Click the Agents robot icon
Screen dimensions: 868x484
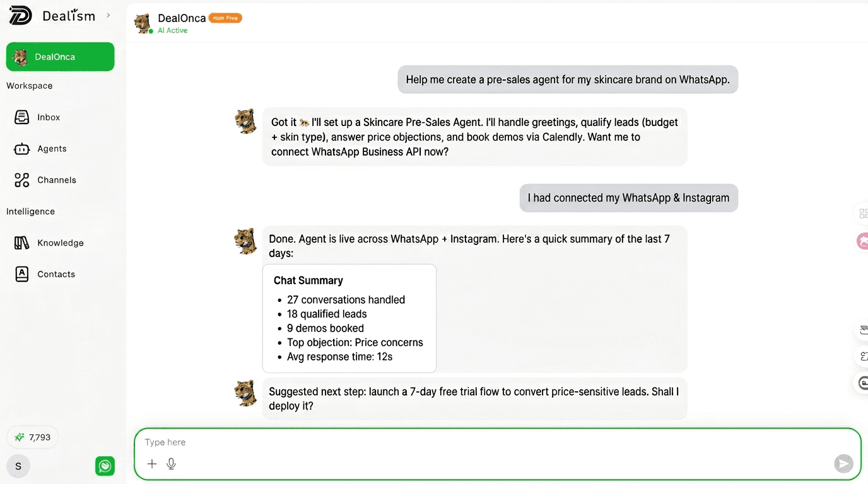[x=22, y=149]
